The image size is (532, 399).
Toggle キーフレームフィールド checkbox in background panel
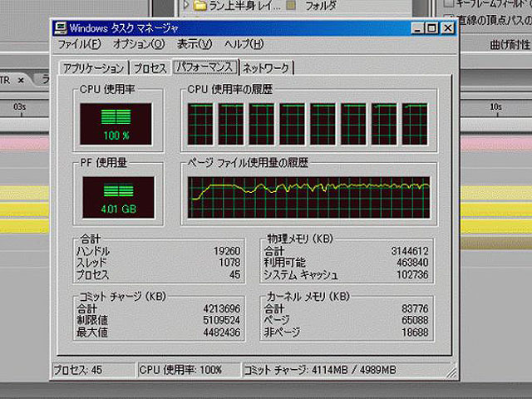[x=449, y=3]
